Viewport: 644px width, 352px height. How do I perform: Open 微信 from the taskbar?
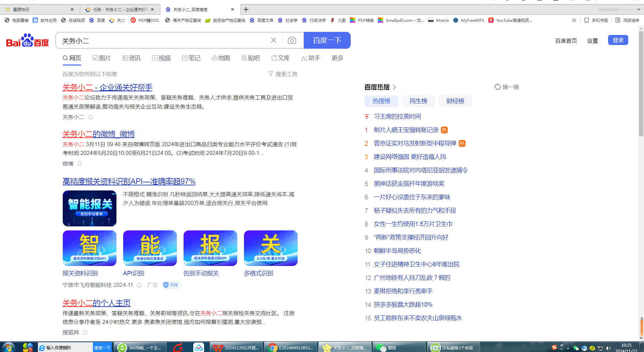click(400, 347)
